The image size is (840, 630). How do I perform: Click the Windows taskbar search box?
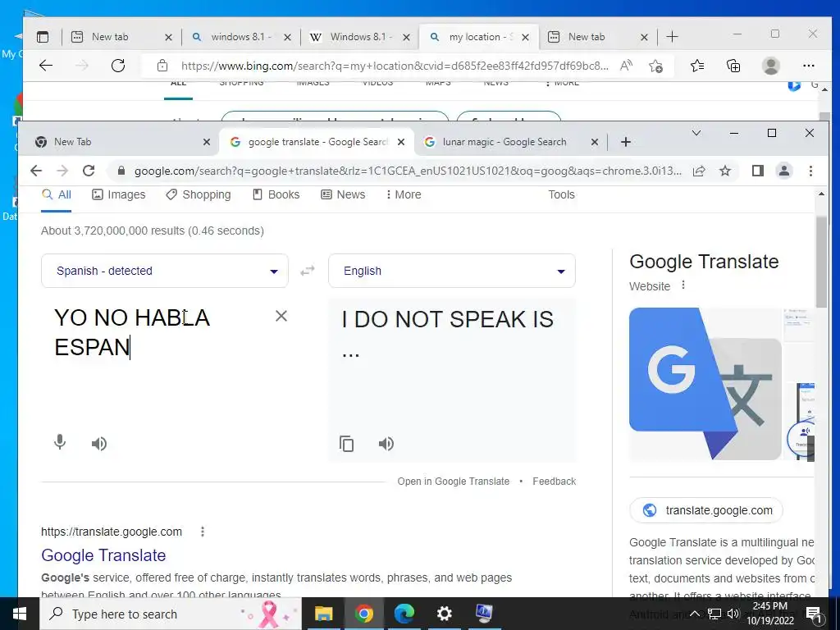171,614
